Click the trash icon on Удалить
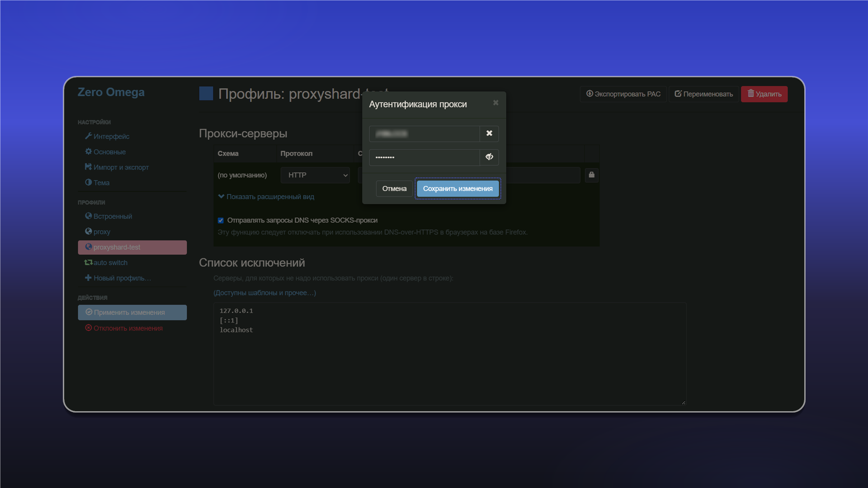Viewport: 868px width, 488px height. [750, 94]
